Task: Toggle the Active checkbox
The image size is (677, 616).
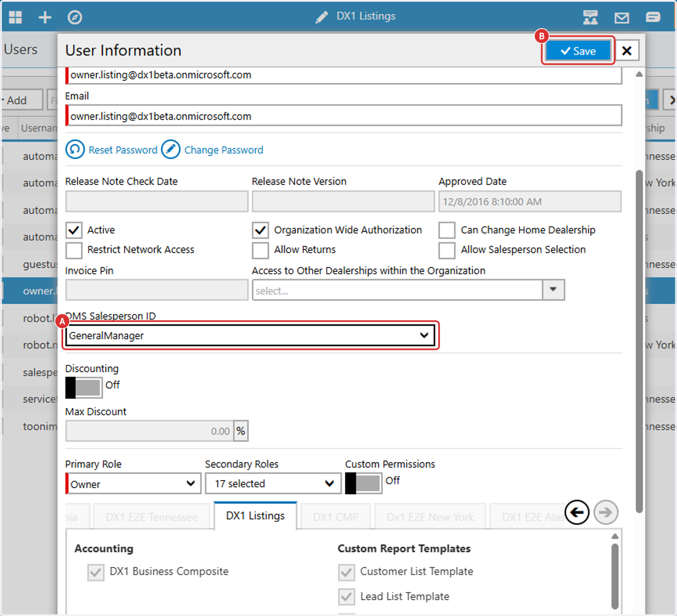Action: (x=74, y=230)
